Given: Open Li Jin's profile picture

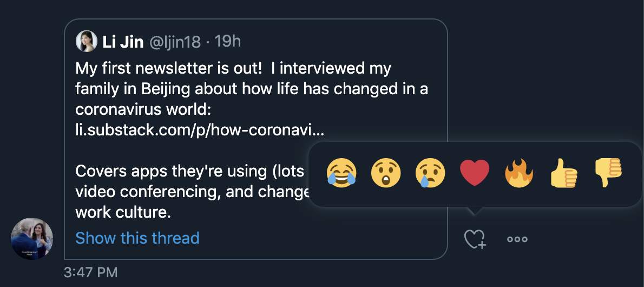Looking at the screenshot, I should [x=86, y=42].
